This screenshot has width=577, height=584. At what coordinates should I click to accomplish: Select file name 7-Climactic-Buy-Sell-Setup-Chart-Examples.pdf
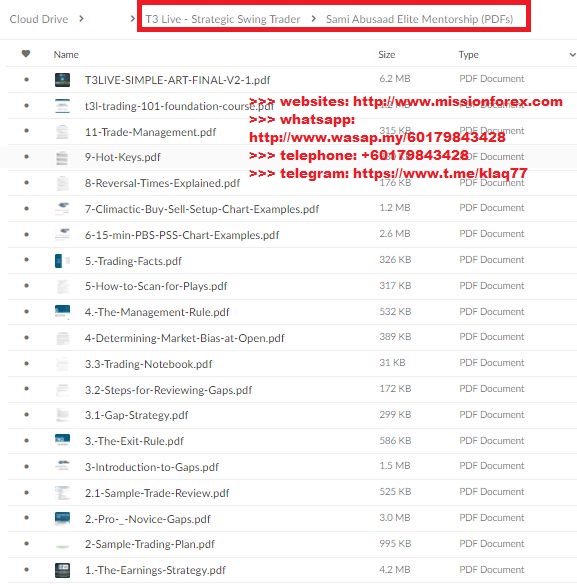(x=202, y=209)
